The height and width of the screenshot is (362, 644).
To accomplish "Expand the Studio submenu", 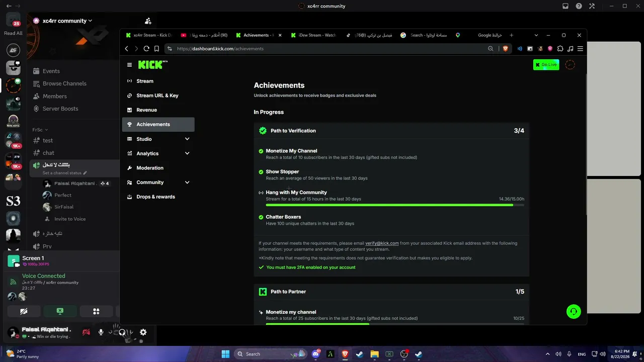I will [187, 139].
